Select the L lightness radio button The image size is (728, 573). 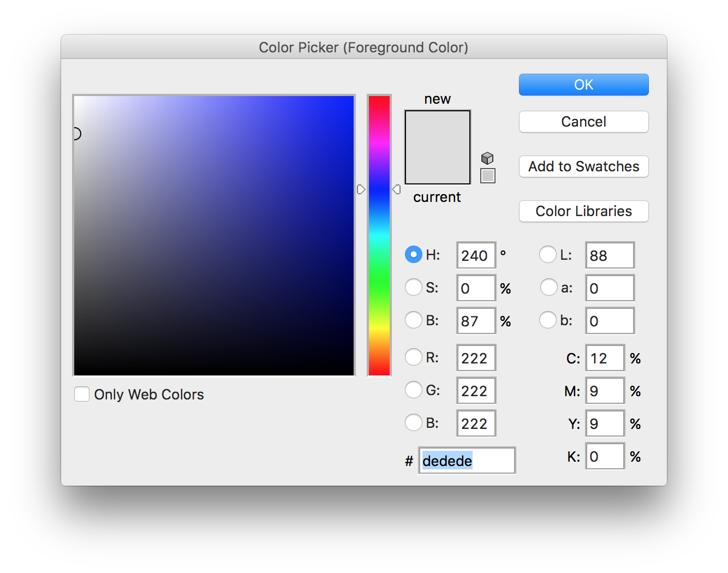[x=548, y=254]
